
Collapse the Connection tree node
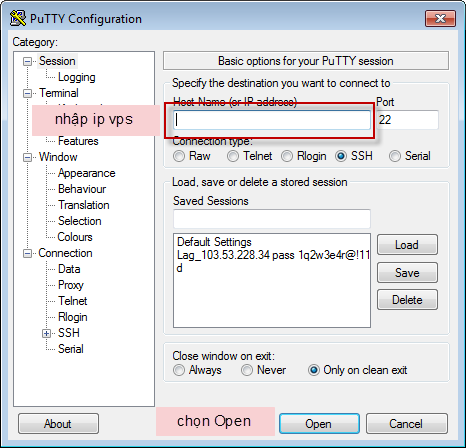pos(27,253)
